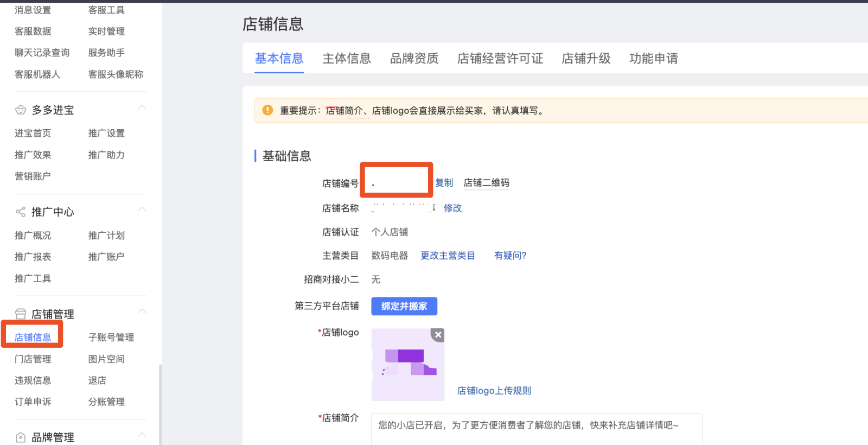Collapse the 多多进宝 menu section
The width and height of the screenshot is (868, 445).
coord(142,107)
